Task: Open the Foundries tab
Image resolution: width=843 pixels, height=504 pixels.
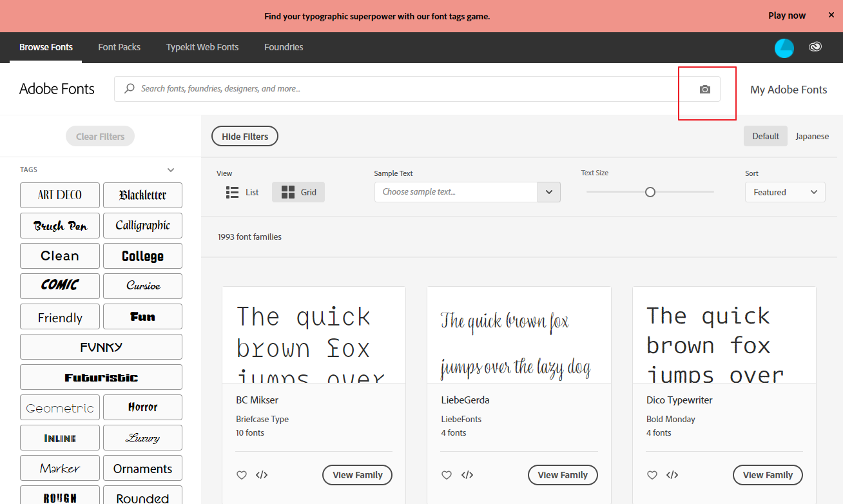Action: pyautogui.click(x=284, y=47)
